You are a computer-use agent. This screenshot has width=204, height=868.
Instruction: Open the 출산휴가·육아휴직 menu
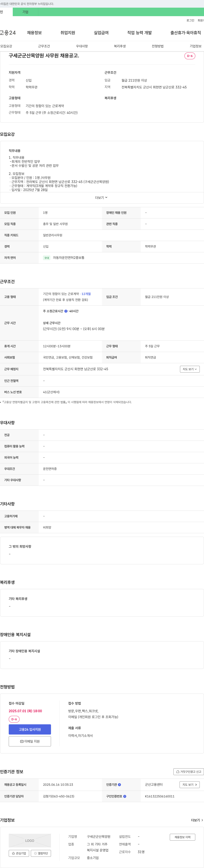point(186,33)
